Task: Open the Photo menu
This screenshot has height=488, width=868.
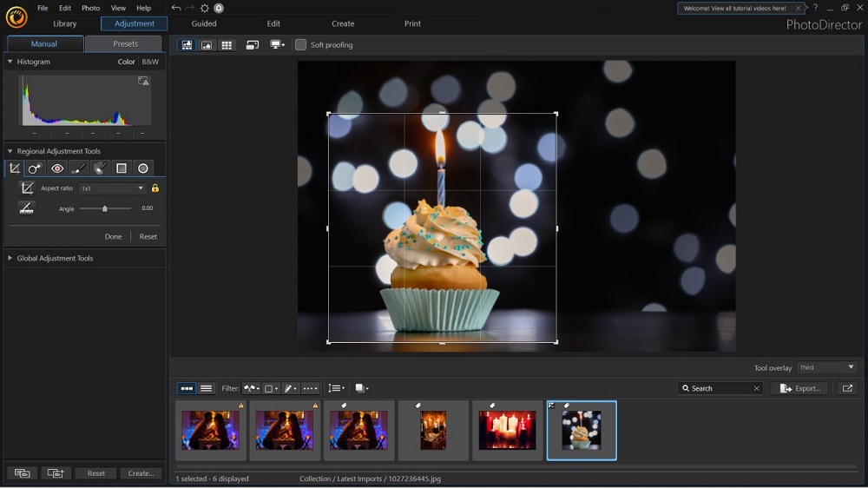Action: click(90, 8)
